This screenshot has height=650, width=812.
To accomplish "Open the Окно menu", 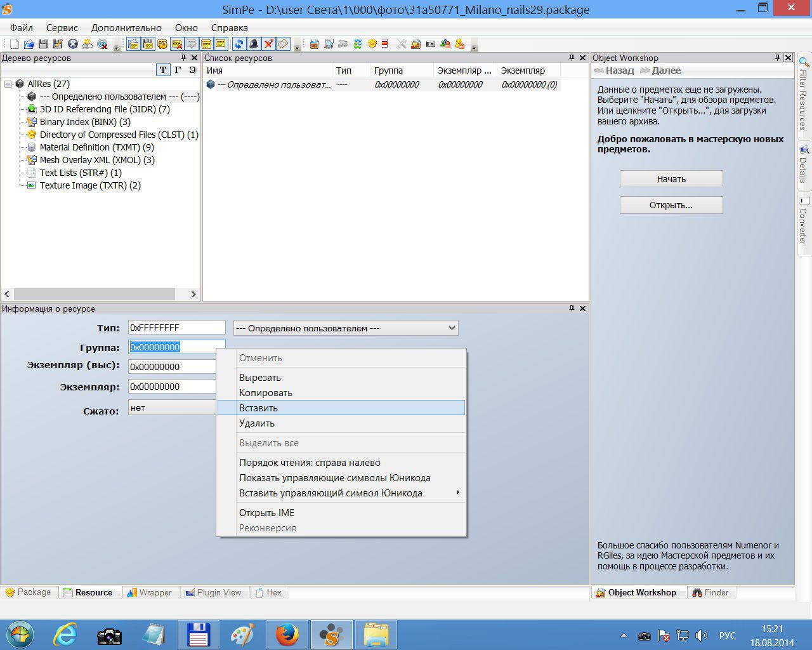I will pyautogui.click(x=187, y=27).
